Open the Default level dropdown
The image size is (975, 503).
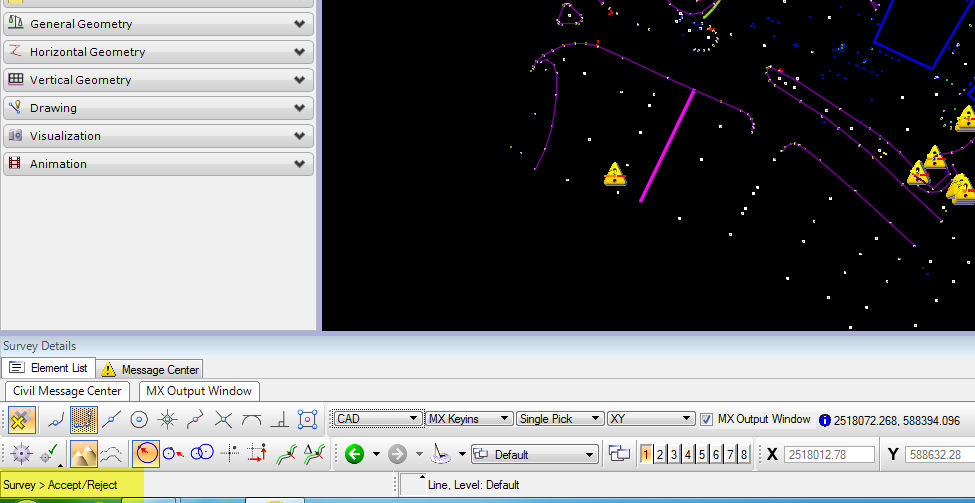[535, 455]
